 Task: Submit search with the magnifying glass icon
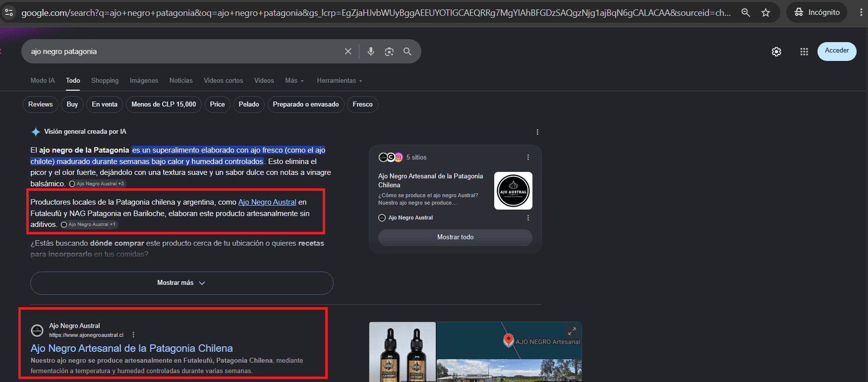[407, 52]
